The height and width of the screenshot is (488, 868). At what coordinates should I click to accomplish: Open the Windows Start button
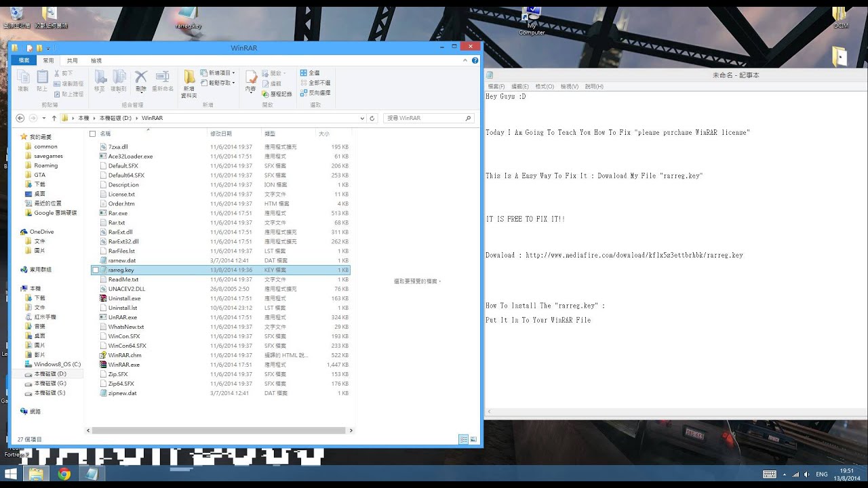coord(11,474)
